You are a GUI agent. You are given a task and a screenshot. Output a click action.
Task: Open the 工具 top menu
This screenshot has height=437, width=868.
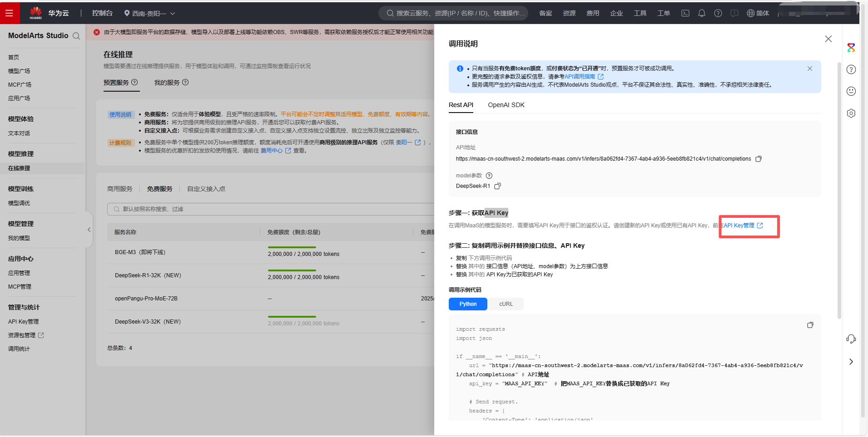640,13
